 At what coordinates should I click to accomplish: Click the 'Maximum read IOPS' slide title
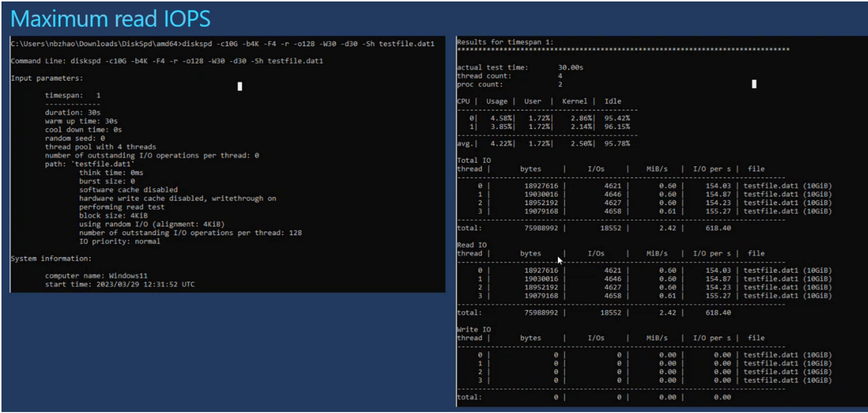point(110,19)
